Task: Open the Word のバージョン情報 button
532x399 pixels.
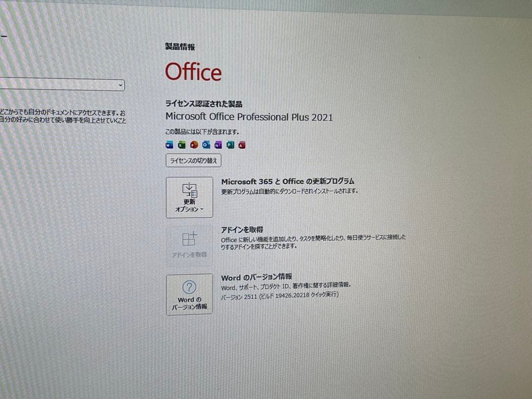Action: click(x=189, y=294)
